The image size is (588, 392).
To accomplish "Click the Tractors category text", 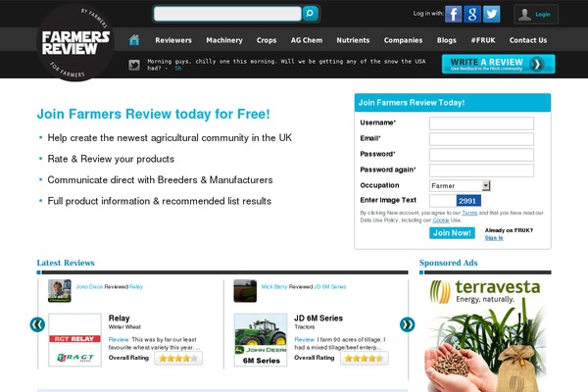I will tap(305, 327).
